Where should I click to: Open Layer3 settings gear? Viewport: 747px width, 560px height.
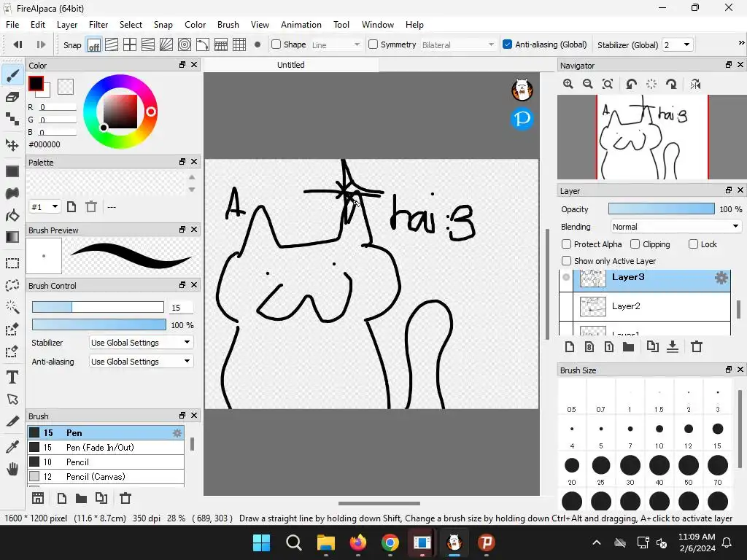(721, 278)
